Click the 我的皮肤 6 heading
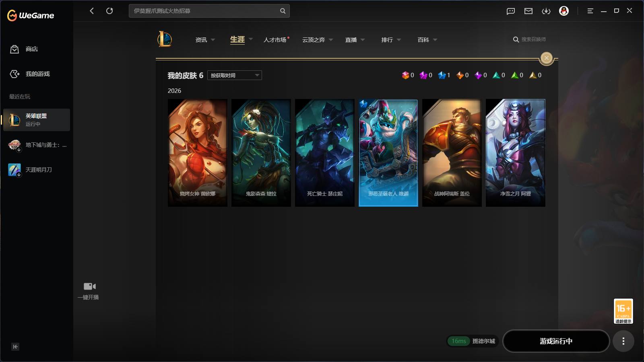The height and width of the screenshot is (362, 644). (186, 76)
